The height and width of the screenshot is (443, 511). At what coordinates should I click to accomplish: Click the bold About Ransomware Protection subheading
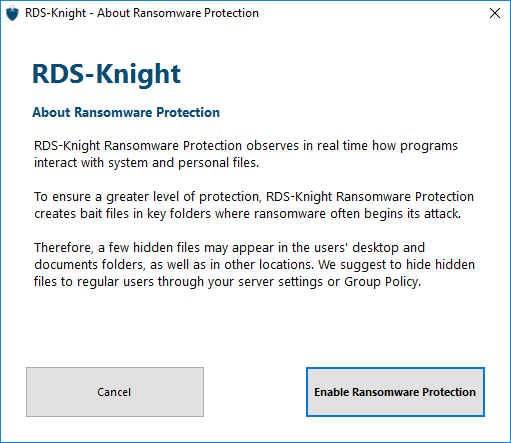click(x=126, y=112)
